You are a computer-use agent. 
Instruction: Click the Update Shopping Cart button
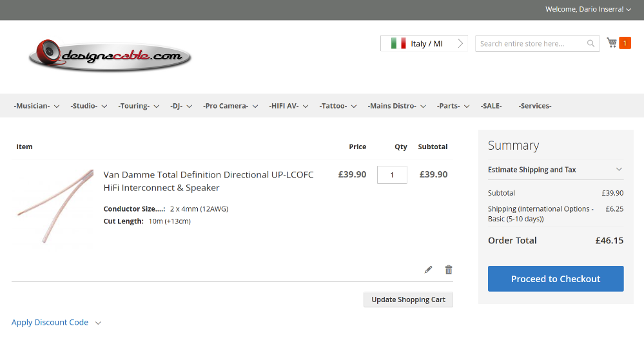pyautogui.click(x=408, y=299)
